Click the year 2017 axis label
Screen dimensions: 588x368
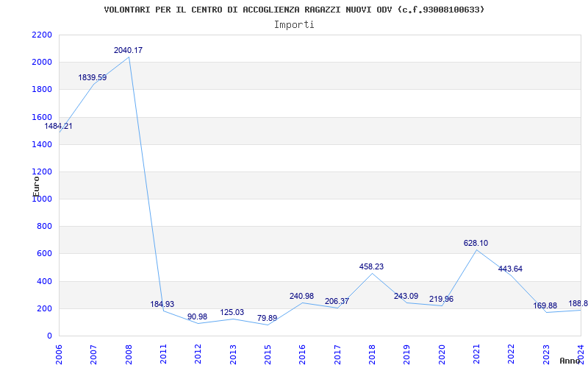(x=337, y=355)
